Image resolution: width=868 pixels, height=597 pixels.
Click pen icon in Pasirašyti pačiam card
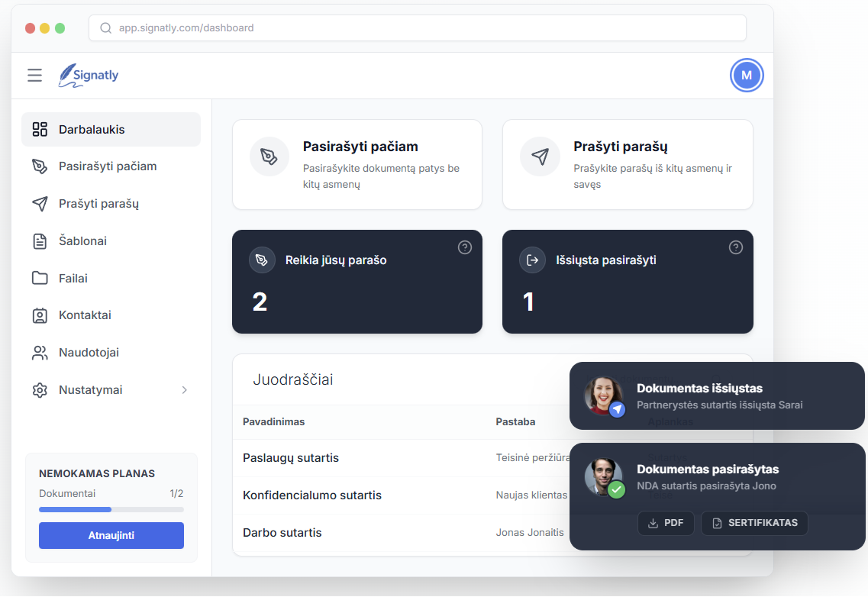[269, 157]
